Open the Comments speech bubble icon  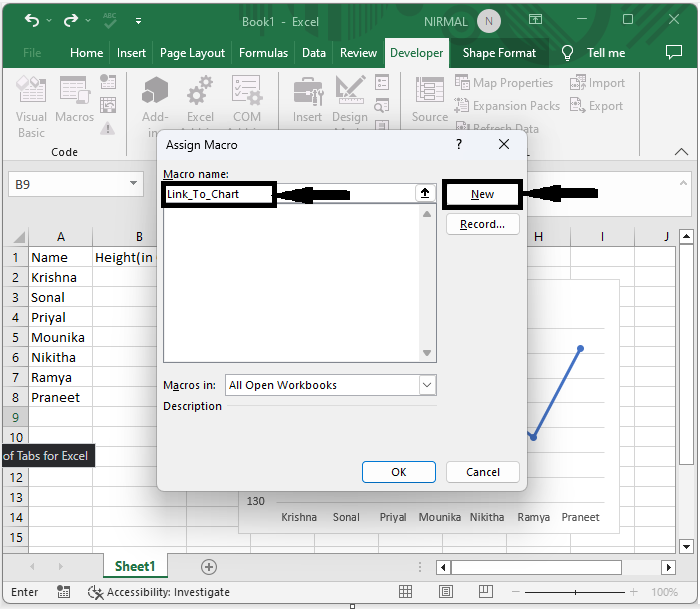674,52
